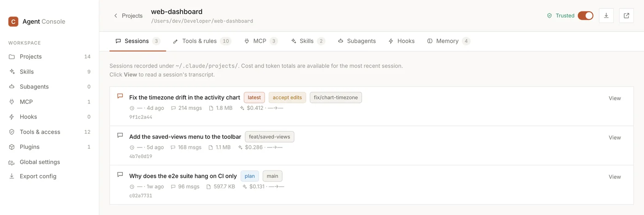Click the fix/chart-timezone branch tag
The image size is (644, 215).
(336, 97)
